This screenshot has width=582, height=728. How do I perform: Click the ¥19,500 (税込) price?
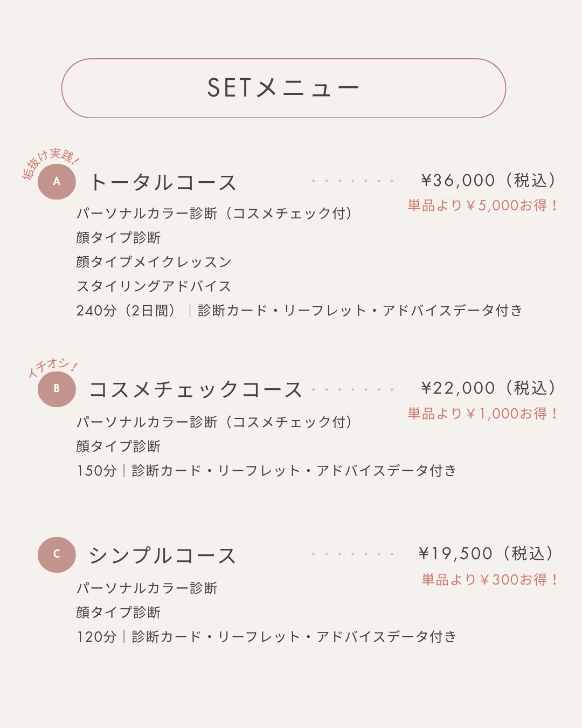click(x=486, y=553)
